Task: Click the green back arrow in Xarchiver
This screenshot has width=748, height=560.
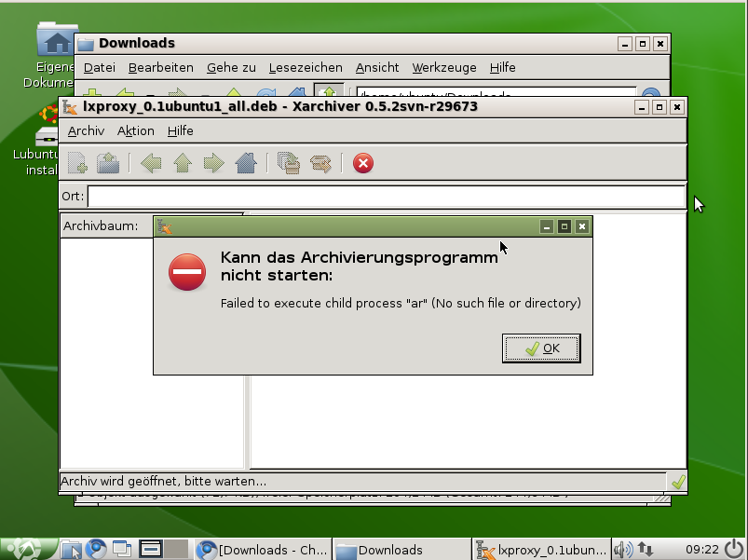Action: (151, 163)
